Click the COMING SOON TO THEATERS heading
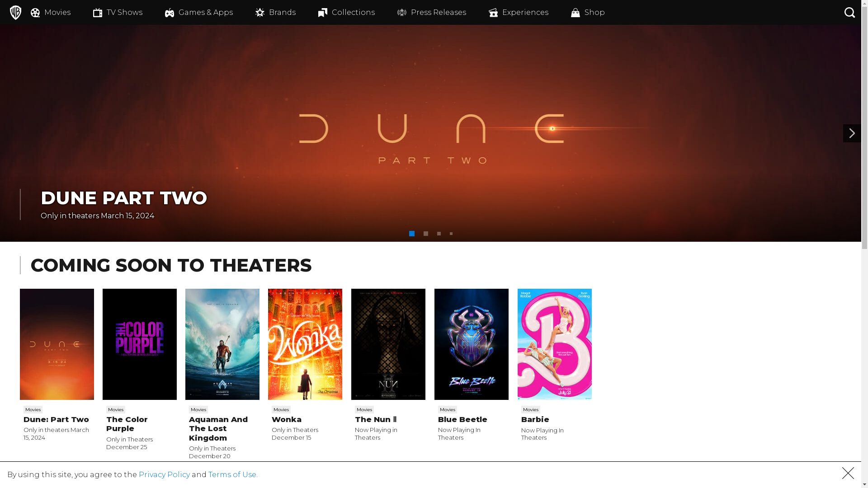868x488 pixels. pyautogui.click(x=171, y=265)
